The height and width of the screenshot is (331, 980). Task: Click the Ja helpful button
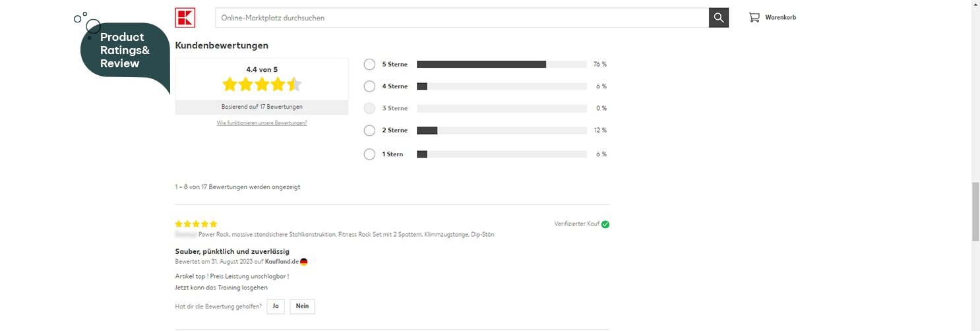[276, 307]
